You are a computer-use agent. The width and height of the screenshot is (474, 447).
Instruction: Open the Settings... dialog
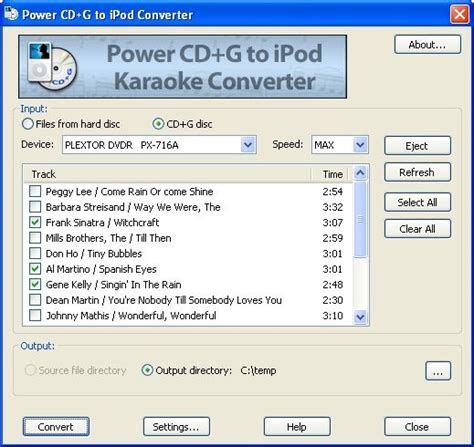pyautogui.click(x=176, y=427)
